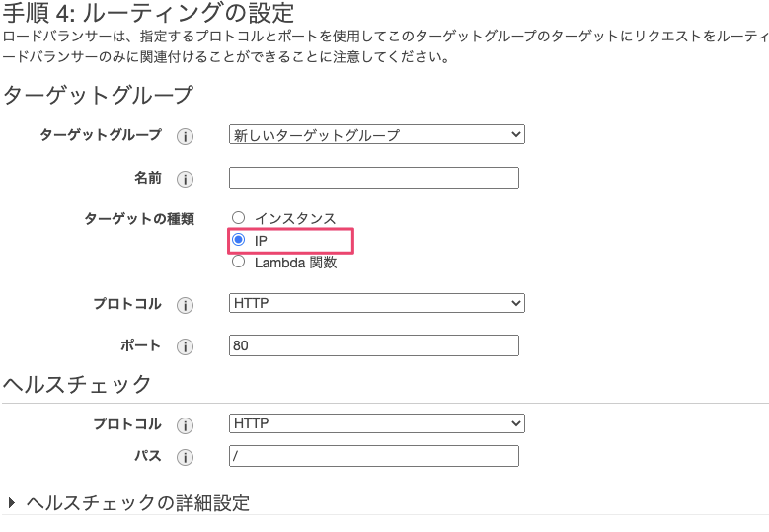Open the health check protocol dropdown
The image size is (769, 532).
[x=376, y=423]
